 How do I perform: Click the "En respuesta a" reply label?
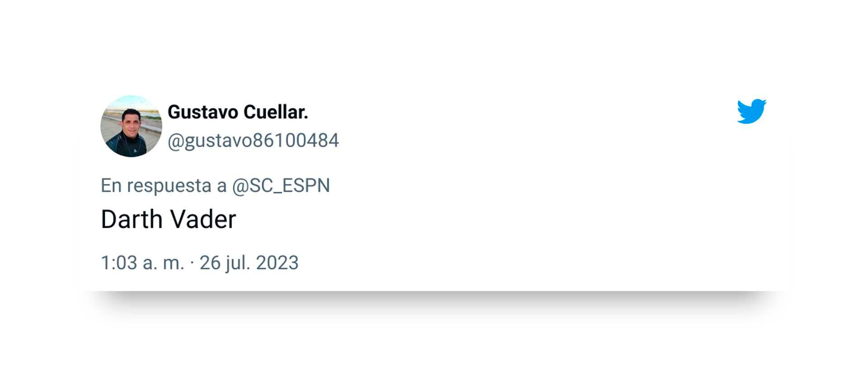164,185
